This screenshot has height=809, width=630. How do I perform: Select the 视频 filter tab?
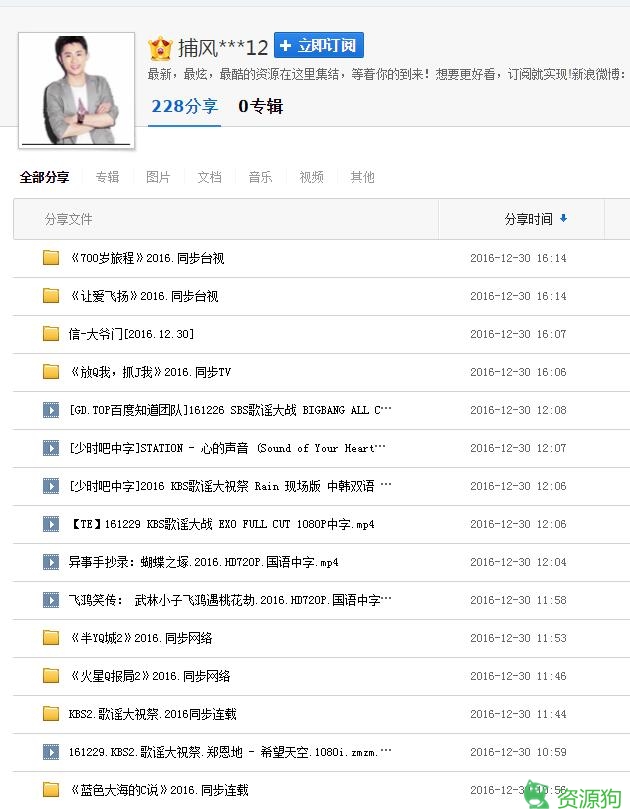(311, 177)
